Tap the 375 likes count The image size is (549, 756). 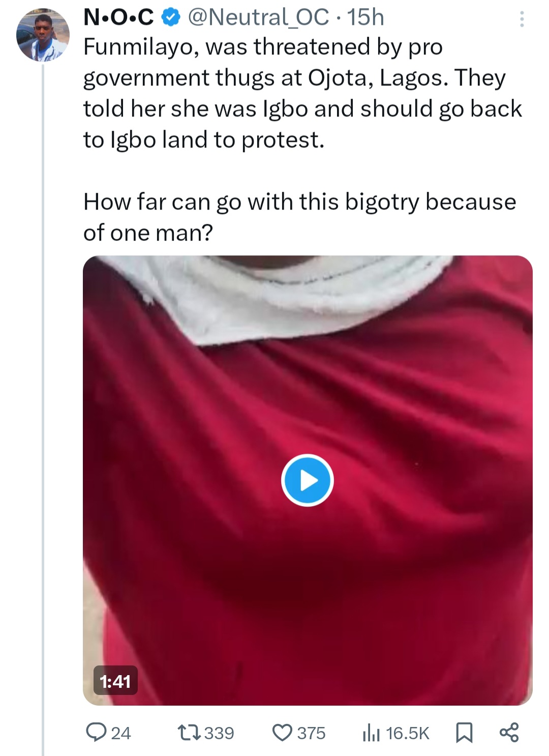click(311, 733)
